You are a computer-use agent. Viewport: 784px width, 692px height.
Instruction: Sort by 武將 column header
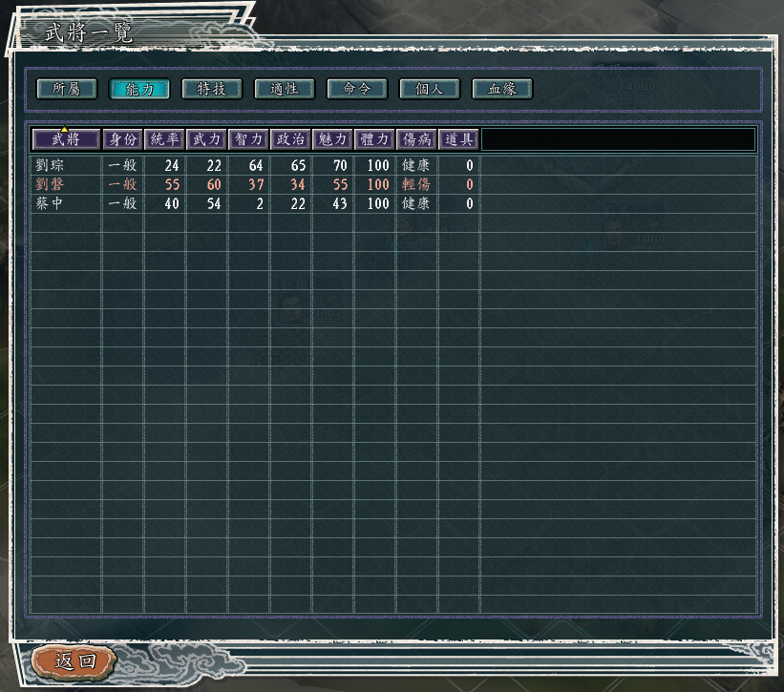[66, 139]
